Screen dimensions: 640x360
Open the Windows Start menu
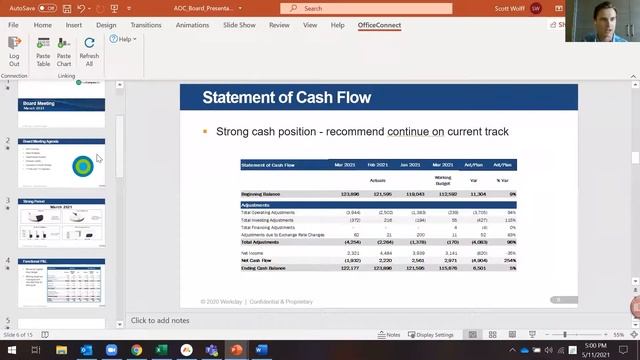pos(12,350)
